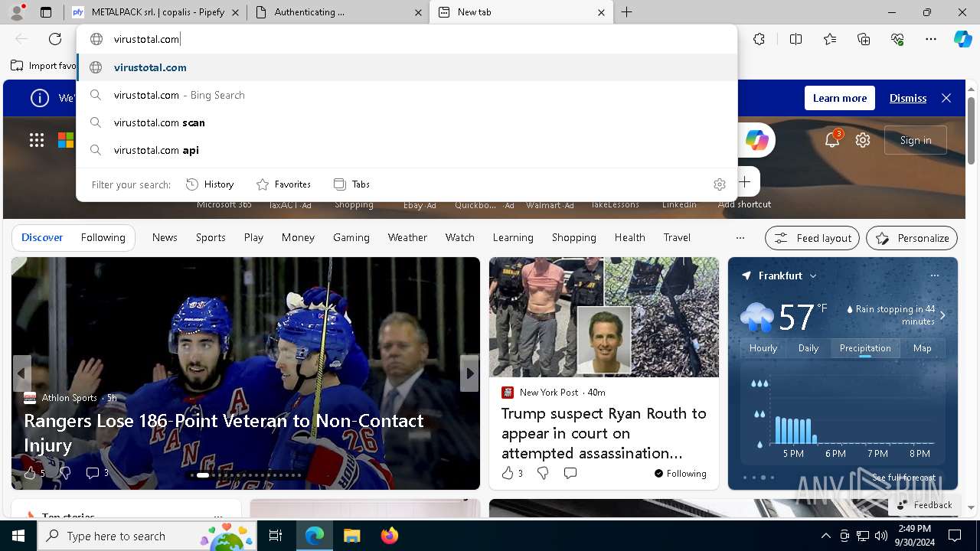Select Following feed tab

(x=103, y=237)
